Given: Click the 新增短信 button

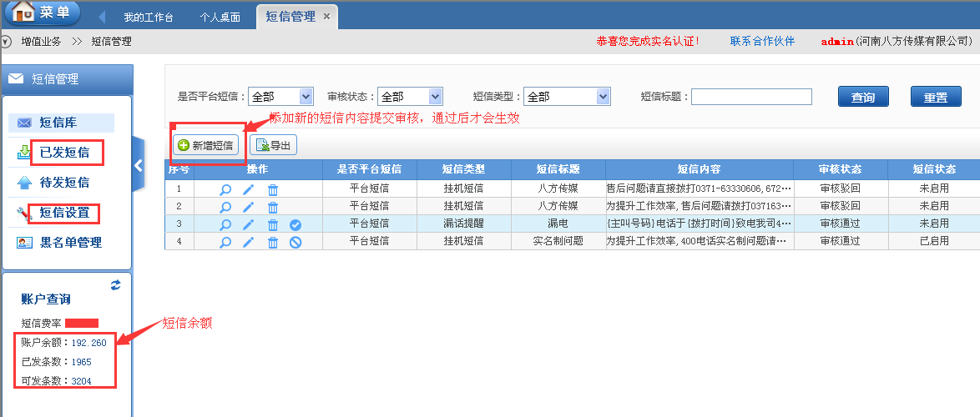Looking at the screenshot, I should [207, 145].
